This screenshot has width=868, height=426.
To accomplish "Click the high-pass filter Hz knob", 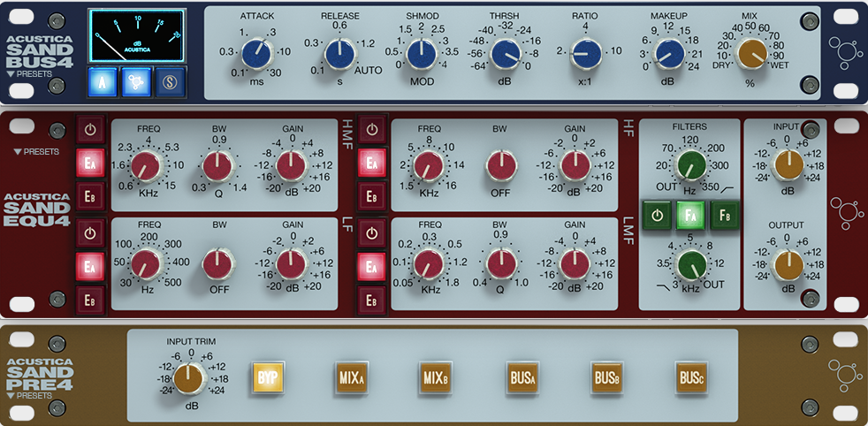I will coord(690,166).
